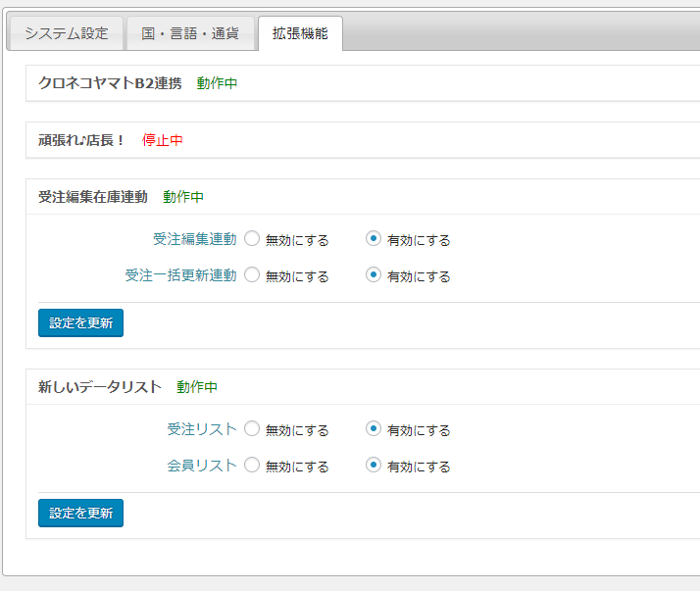
Task: Set 受注一括更新連動 to 有効にする
Action: click(x=374, y=274)
